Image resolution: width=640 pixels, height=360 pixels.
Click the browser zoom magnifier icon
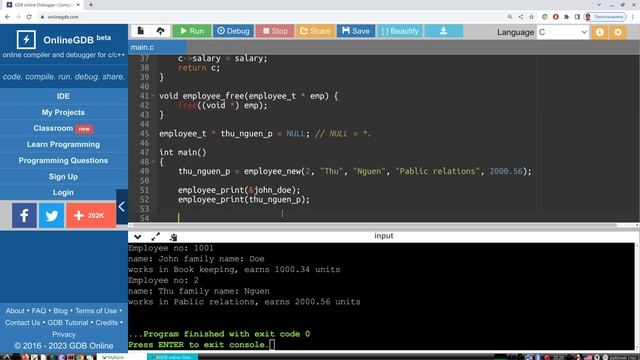click(x=510, y=17)
